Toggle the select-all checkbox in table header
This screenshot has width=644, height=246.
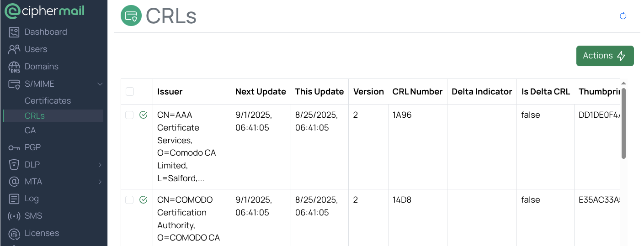pyautogui.click(x=130, y=92)
